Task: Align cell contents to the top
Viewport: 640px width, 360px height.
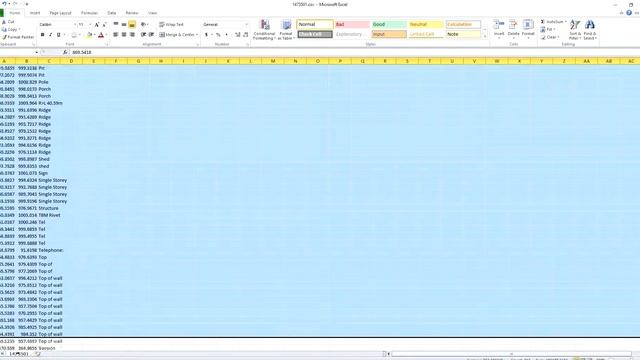Action: point(116,25)
